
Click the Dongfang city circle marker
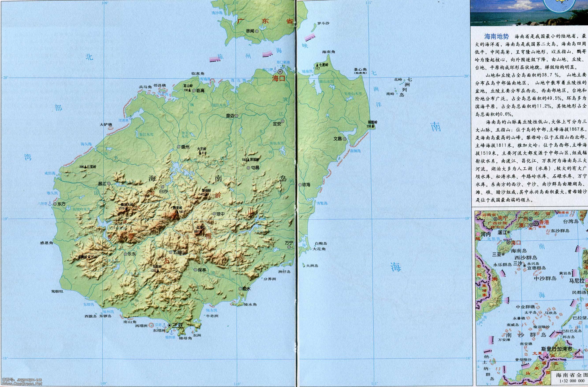(55, 204)
